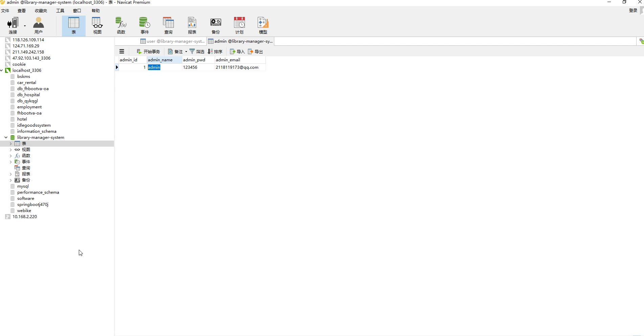Switch to user @library-manager-syst... tab

point(172,41)
